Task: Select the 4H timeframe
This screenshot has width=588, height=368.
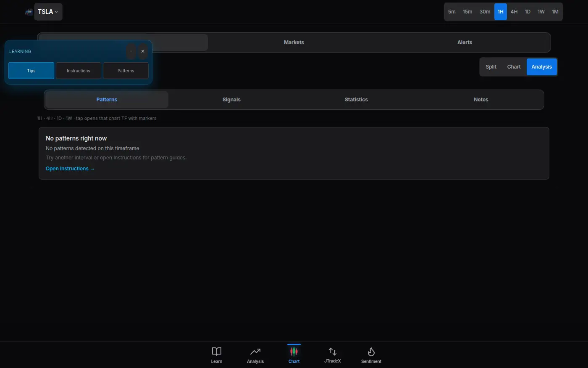Action: [x=514, y=12]
